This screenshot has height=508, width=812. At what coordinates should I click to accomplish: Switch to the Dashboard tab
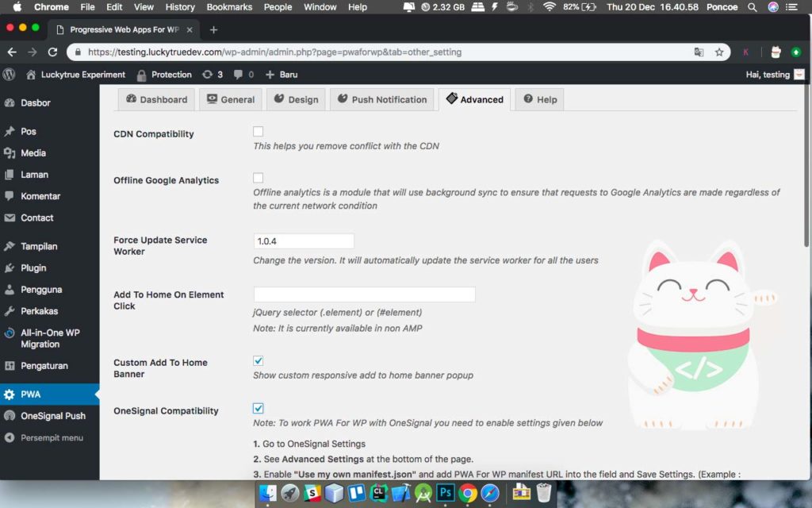click(x=156, y=99)
